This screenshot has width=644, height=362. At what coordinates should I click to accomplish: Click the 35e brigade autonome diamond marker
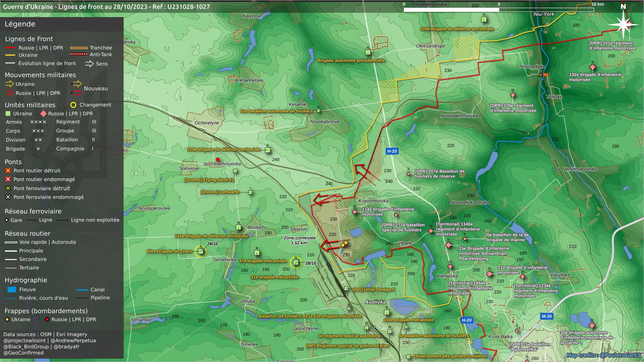pos(592,325)
